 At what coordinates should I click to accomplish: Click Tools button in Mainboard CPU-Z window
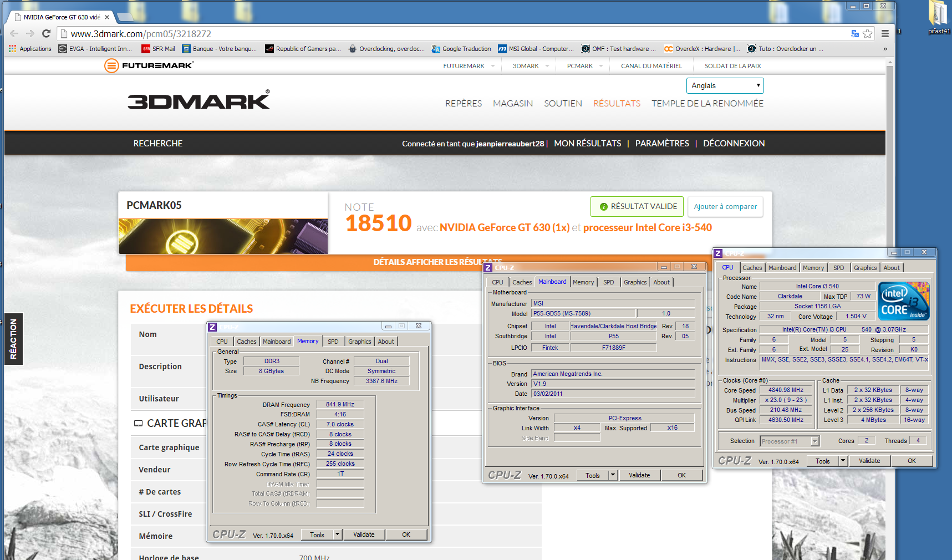pos(593,475)
